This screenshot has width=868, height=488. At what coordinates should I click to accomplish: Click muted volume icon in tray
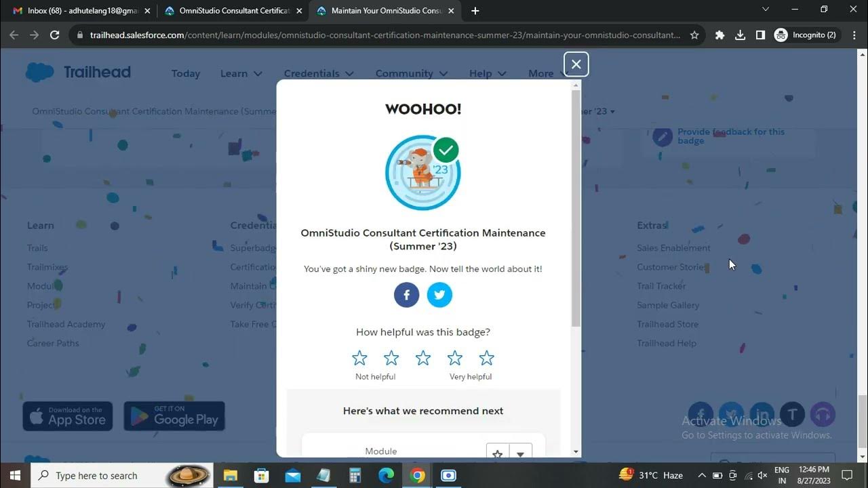(762, 475)
